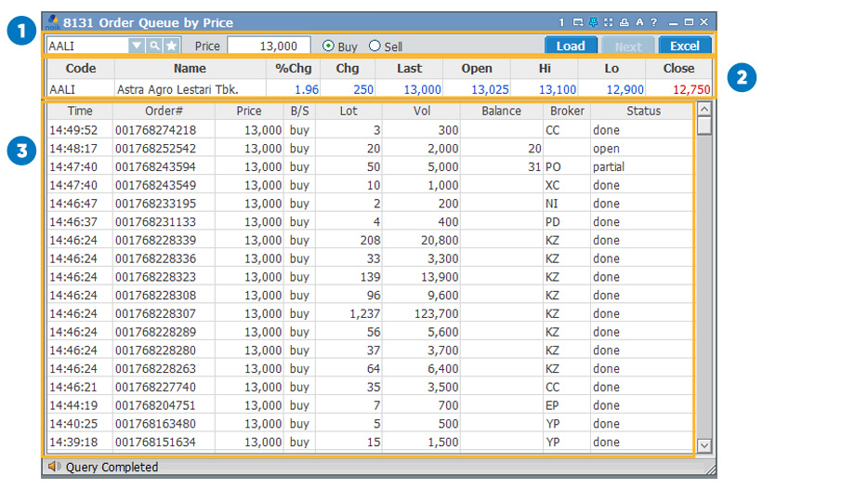This screenshot has height=489, width=868.
Task: Click the font size 'A' icon
Action: [639, 22]
